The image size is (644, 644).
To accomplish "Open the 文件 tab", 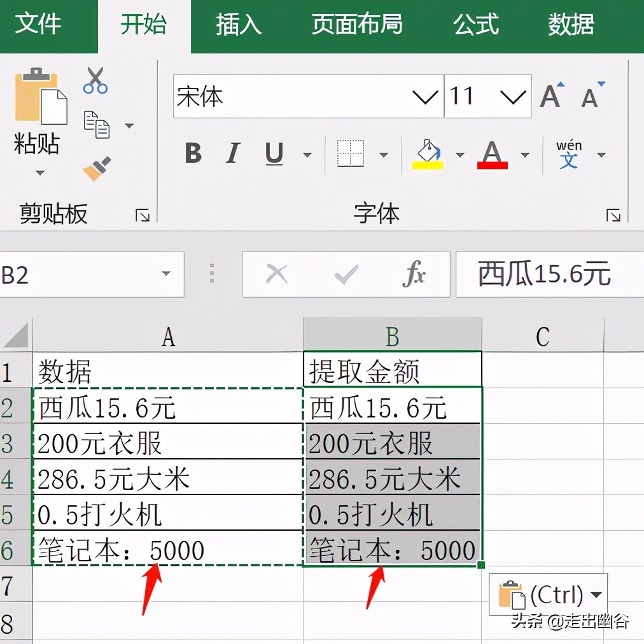I will [38, 24].
